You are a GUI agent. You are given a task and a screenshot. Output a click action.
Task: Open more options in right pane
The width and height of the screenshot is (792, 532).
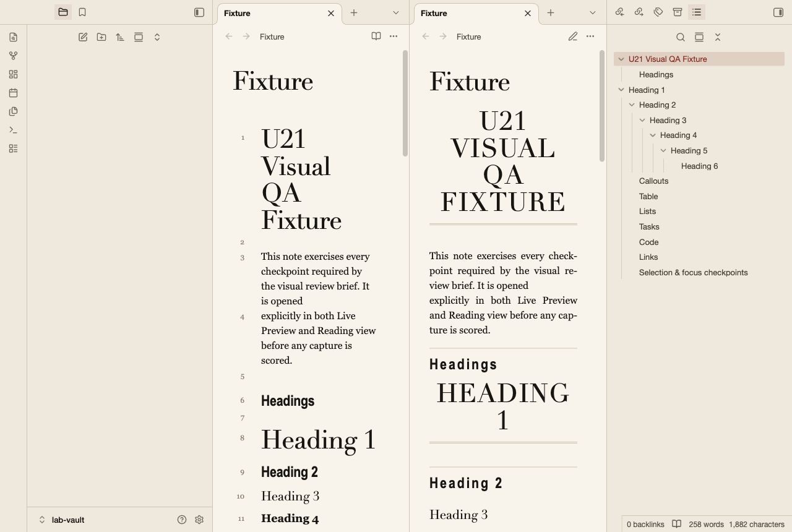590,36
